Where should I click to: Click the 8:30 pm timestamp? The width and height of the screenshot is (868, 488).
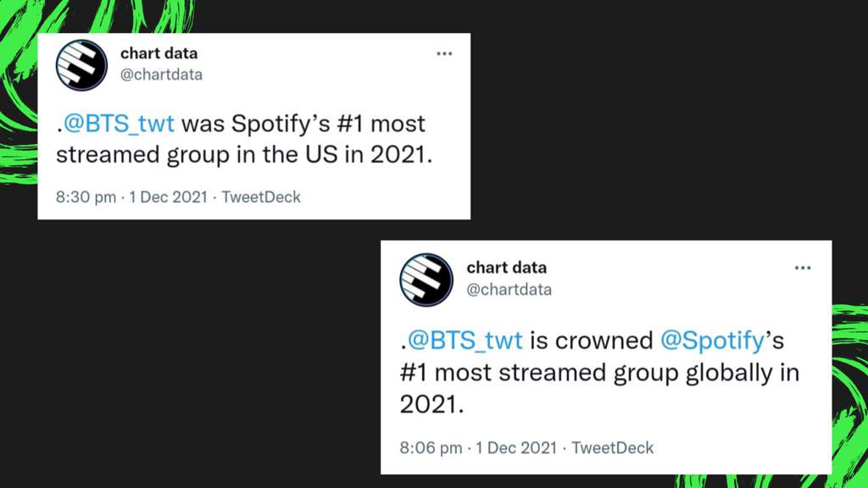click(86, 197)
